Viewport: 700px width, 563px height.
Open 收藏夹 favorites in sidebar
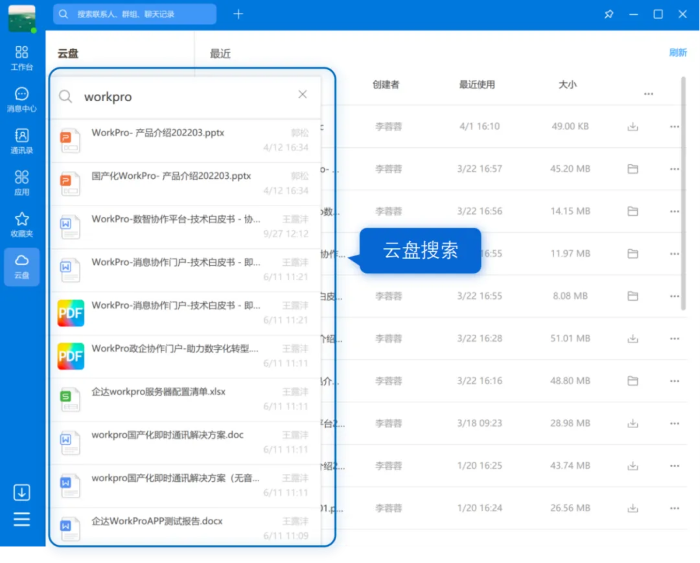point(22,225)
